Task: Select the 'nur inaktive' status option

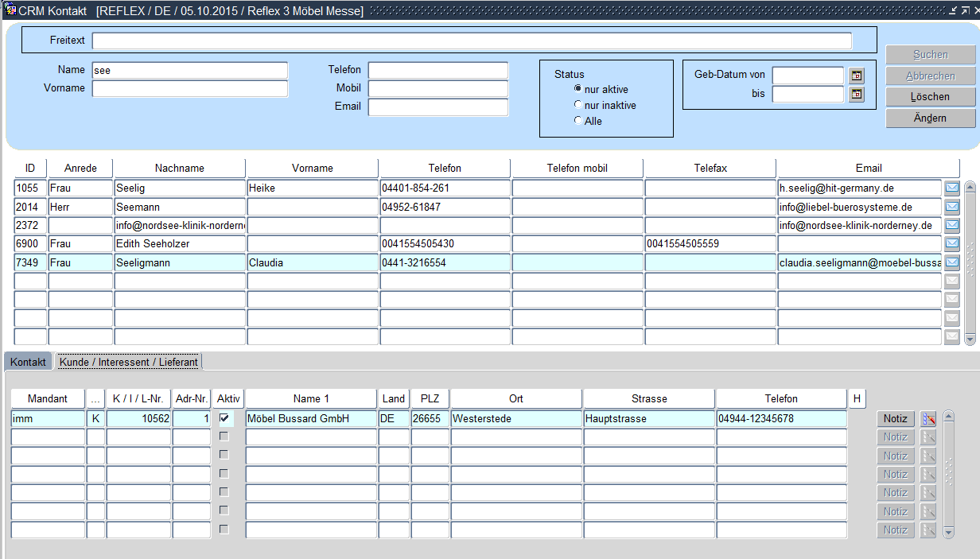Action: (578, 105)
